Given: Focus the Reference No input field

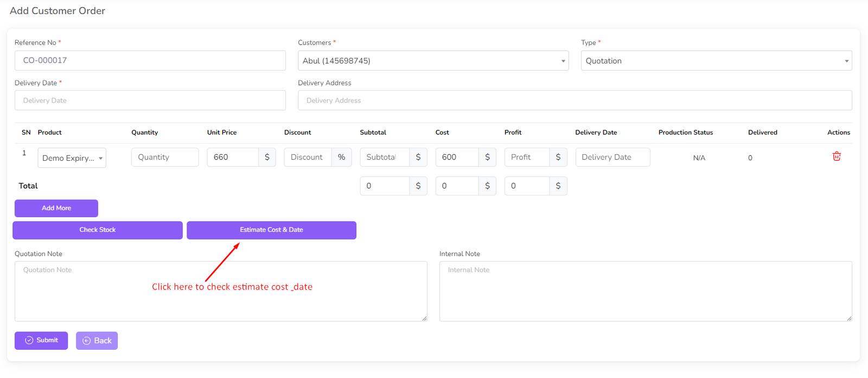Looking at the screenshot, I should (150, 61).
